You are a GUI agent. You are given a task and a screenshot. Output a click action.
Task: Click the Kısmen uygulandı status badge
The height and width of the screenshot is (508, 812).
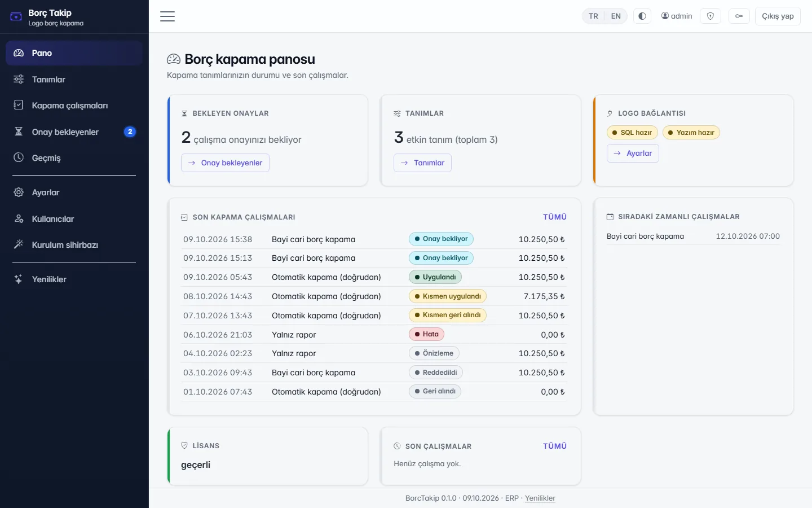coord(448,296)
